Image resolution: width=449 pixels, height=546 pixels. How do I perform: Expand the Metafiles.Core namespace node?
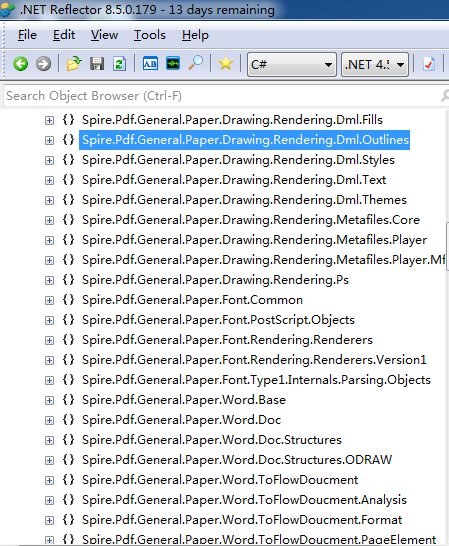pos(49,220)
